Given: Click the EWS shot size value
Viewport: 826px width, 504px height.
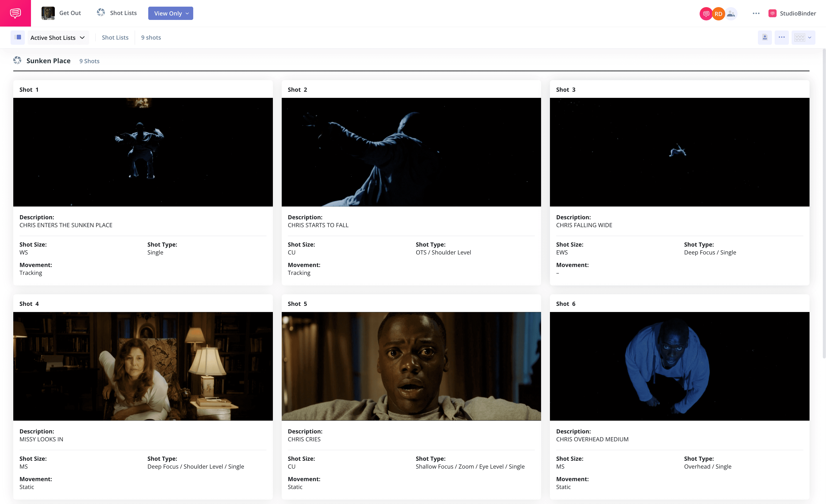Looking at the screenshot, I should coord(562,252).
